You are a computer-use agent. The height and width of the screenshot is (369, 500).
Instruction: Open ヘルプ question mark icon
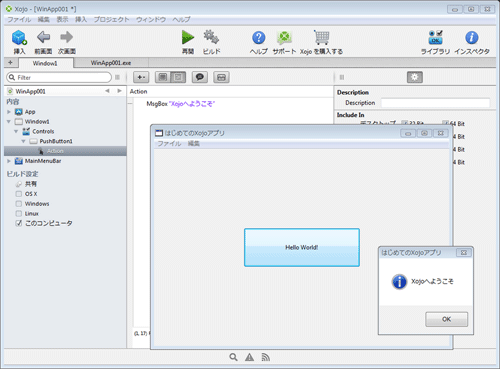[259, 38]
